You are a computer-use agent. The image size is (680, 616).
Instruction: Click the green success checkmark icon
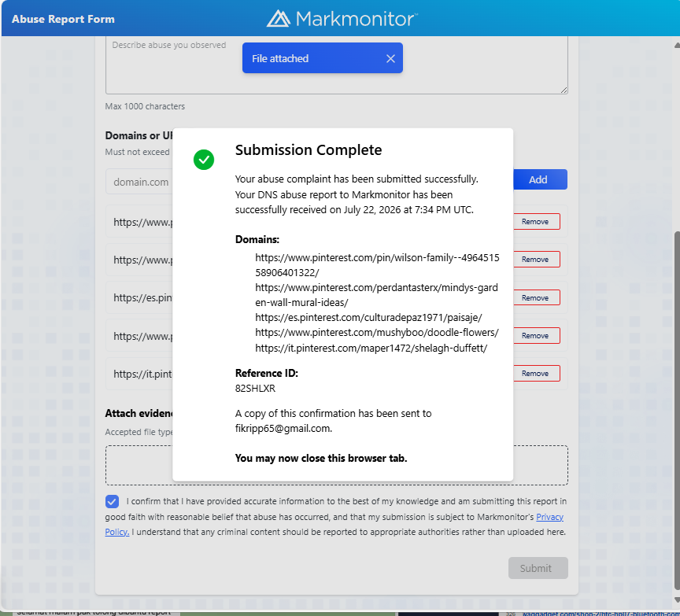203,160
